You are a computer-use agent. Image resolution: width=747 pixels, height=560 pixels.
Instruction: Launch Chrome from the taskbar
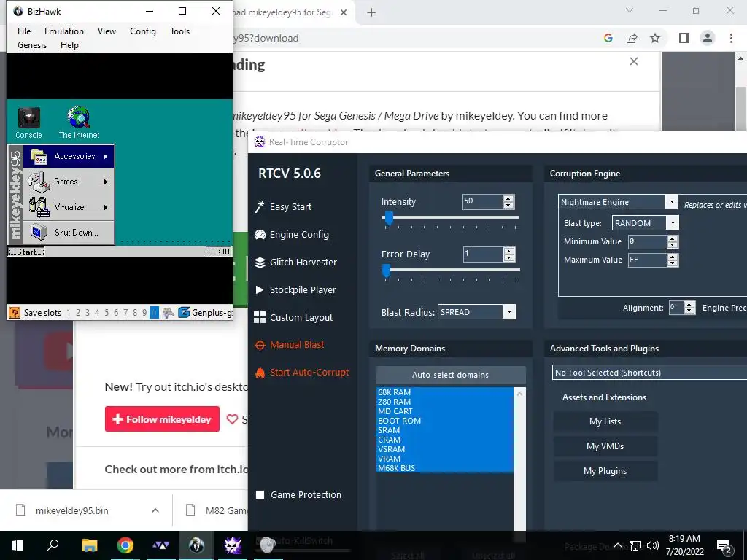[x=125, y=545]
